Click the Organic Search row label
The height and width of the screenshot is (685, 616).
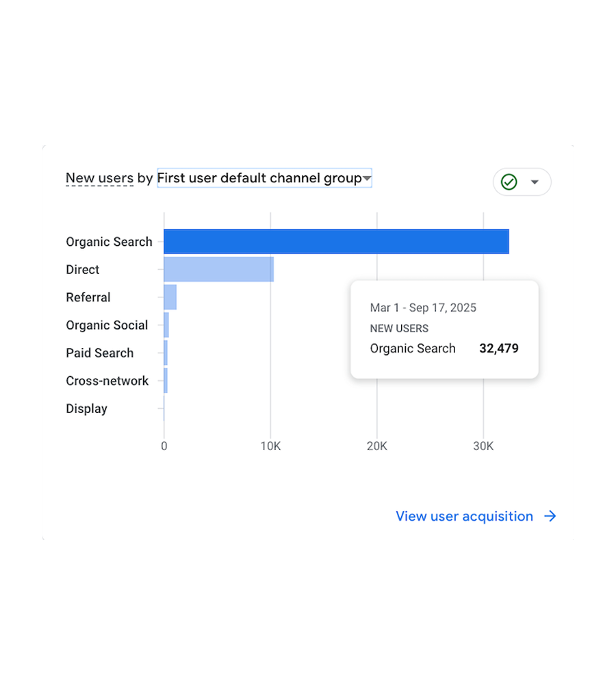click(109, 242)
